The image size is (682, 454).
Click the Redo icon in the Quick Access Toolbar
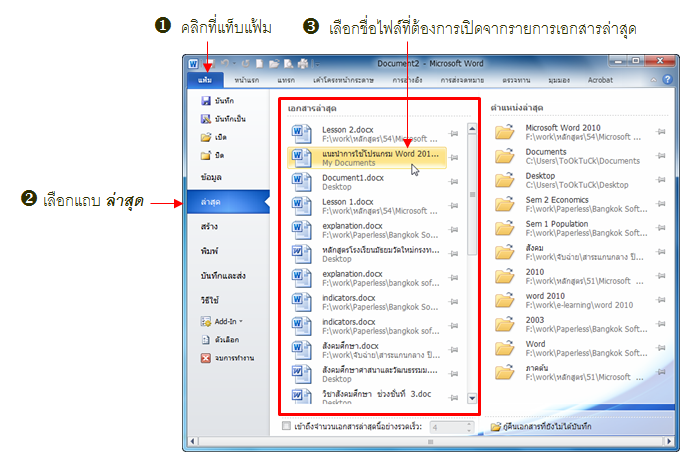click(x=246, y=63)
